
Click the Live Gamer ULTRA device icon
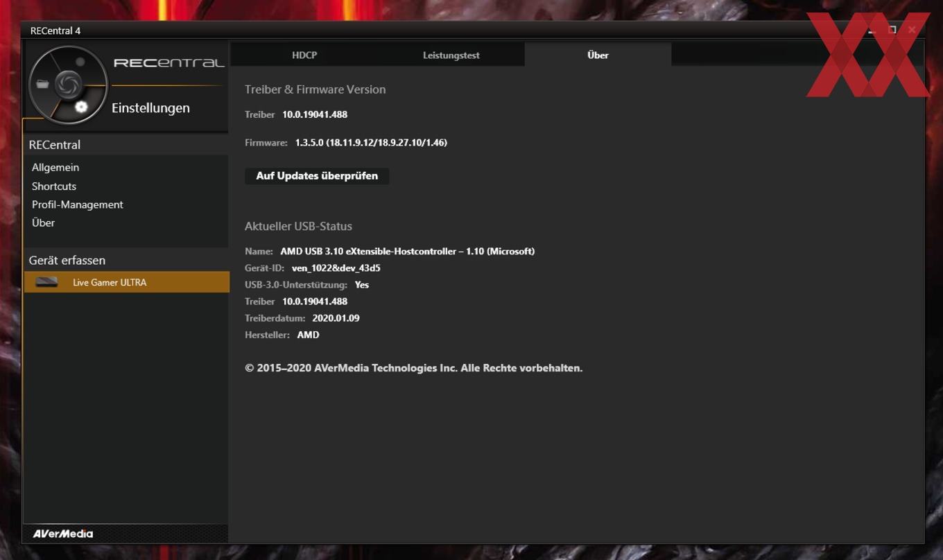coord(46,282)
